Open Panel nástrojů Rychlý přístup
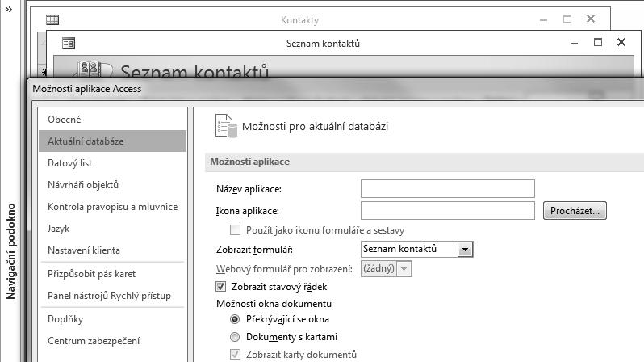This screenshot has width=644, height=362. 112,296
